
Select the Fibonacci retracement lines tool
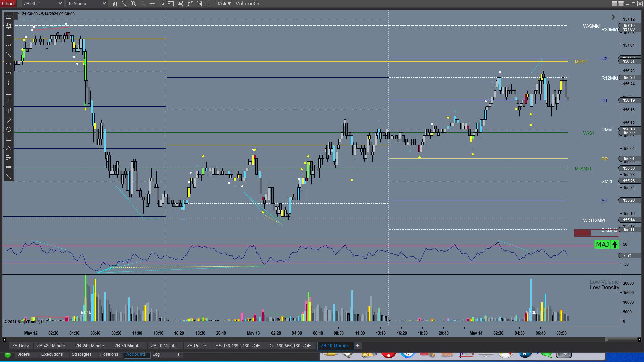9,92
